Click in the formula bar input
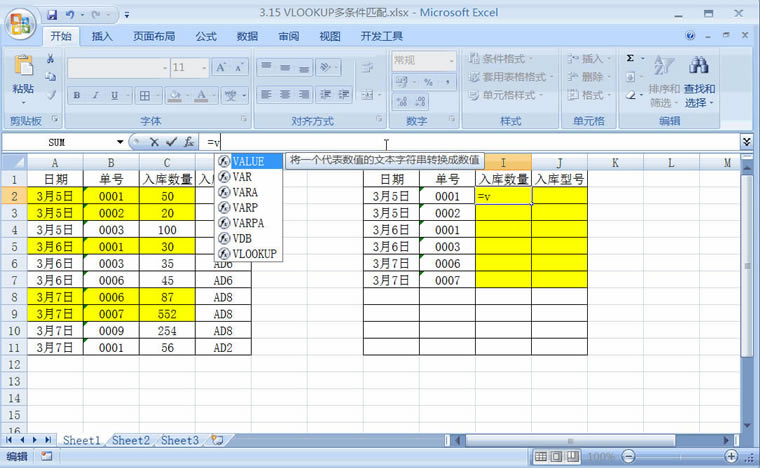Screen dimensions: 760x468 (468, 142)
